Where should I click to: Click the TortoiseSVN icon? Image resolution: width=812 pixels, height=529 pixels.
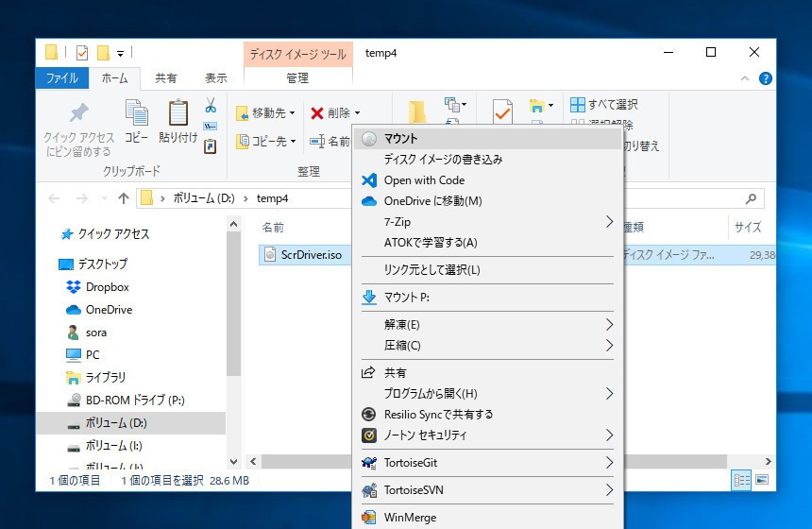(x=369, y=490)
